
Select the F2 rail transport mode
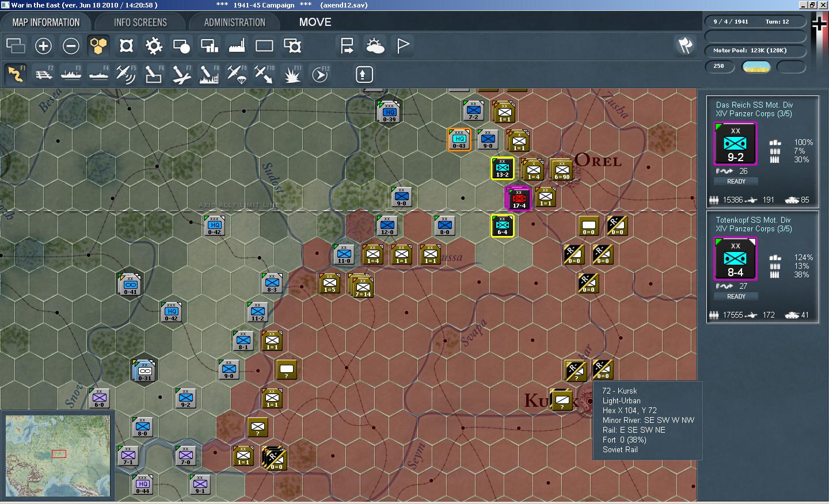[x=43, y=74]
